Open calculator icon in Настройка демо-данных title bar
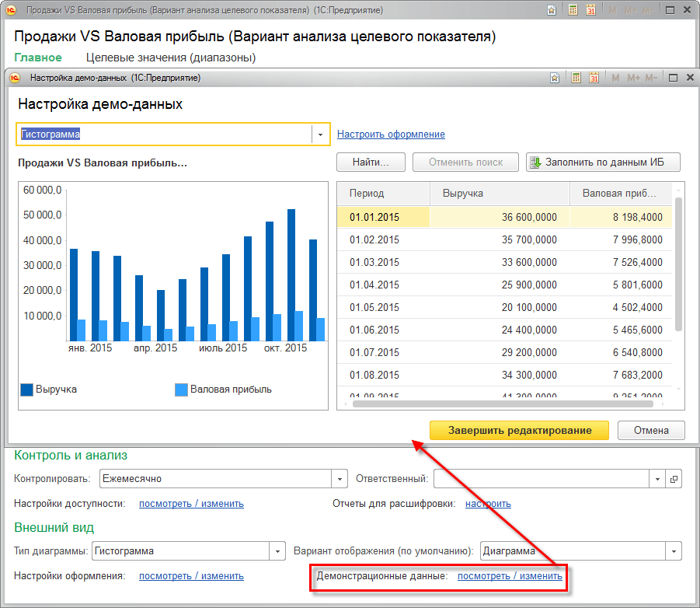Screen dimensions: 700x608 (x=576, y=78)
